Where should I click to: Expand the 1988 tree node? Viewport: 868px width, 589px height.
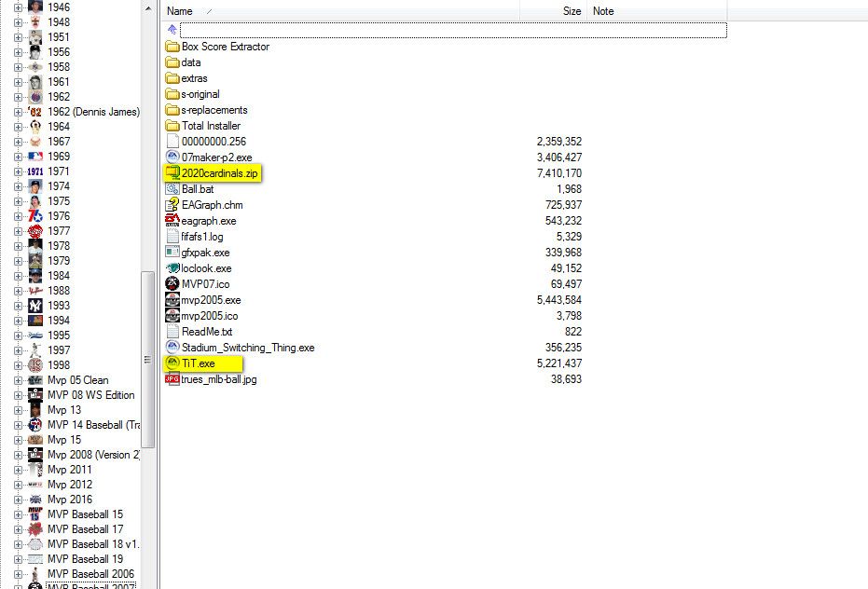click(x=18, y=291)
